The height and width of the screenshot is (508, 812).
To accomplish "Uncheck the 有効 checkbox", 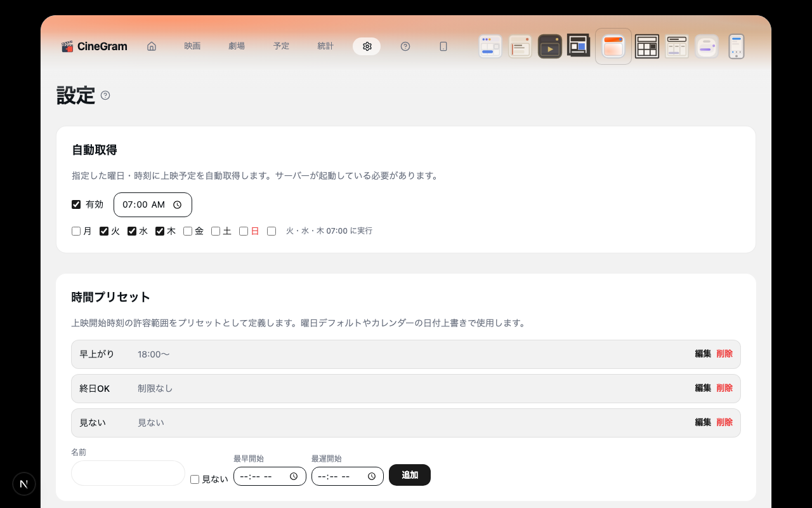I will [x=75, y=204].
